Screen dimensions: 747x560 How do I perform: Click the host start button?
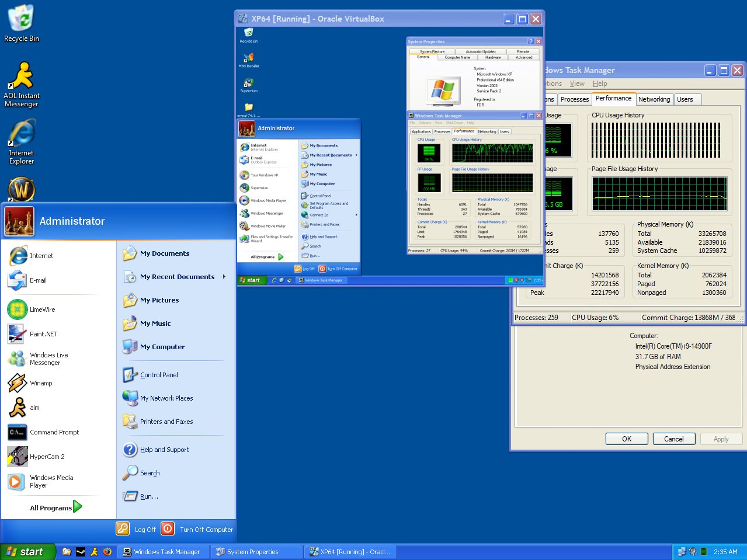click(x=28, y=552)
